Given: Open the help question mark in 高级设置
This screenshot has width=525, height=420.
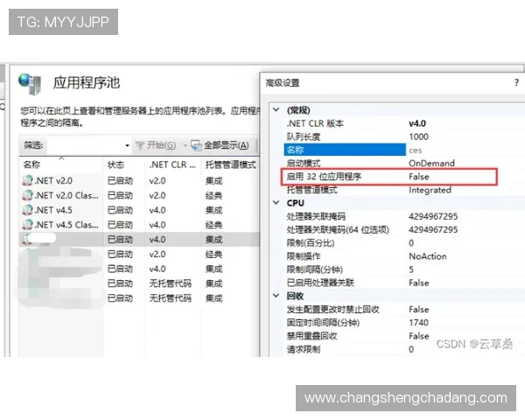Looking at the screenshot, I should pos(516,82).
